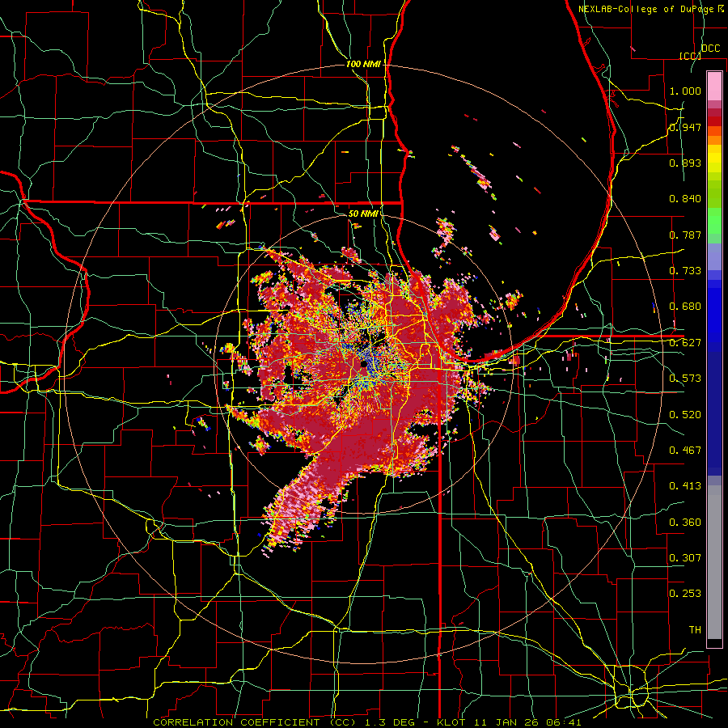Screen dimensions: 728x728
Task: Select the "[CC]" units label
Action: 689,56
